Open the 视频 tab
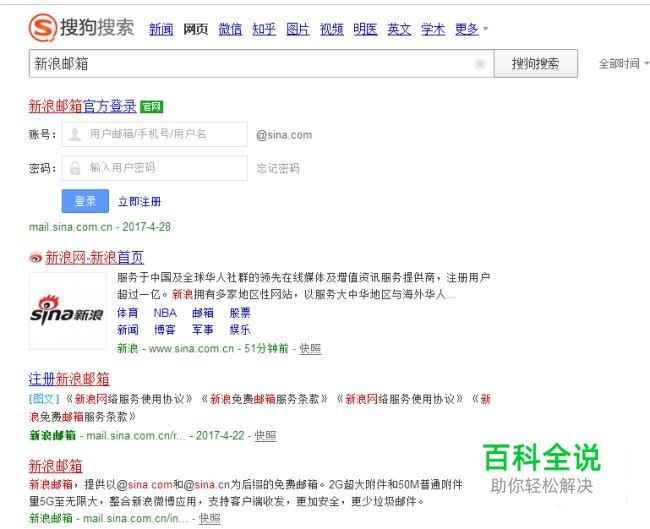 [x=332, y=29]
